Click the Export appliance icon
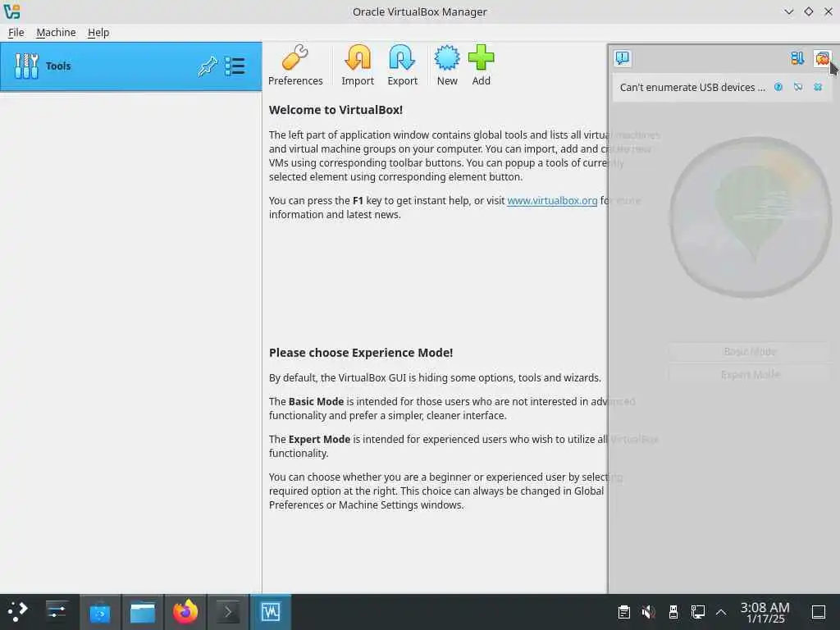This screenshot has width=840, height=630. [402, 66]
